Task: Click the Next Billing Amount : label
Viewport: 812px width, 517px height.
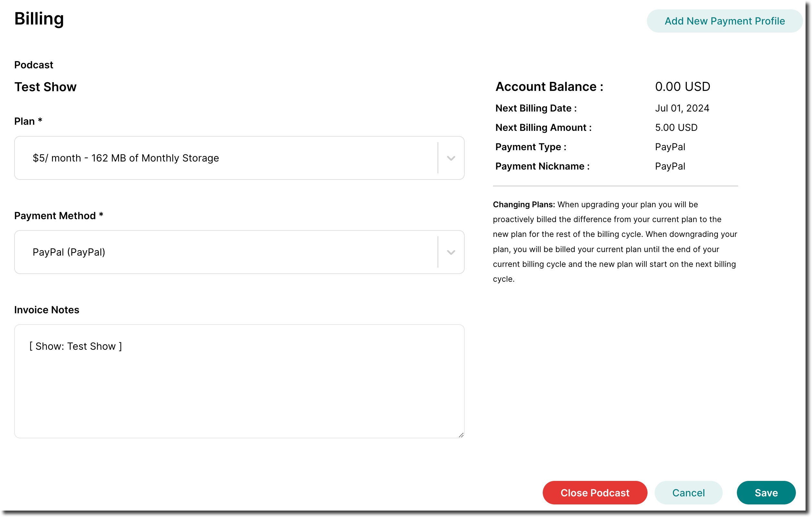Action: tap(543, 127)
